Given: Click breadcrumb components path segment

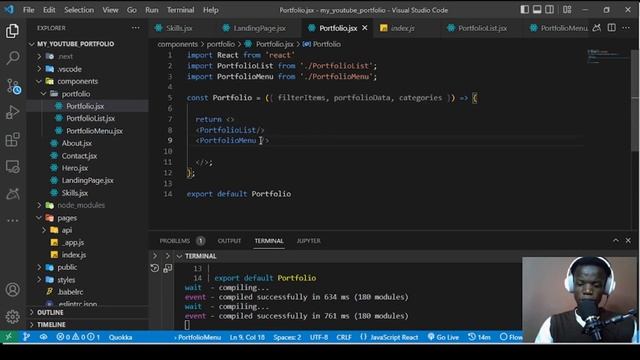Looking at the screenshot, I should point(178,44).
